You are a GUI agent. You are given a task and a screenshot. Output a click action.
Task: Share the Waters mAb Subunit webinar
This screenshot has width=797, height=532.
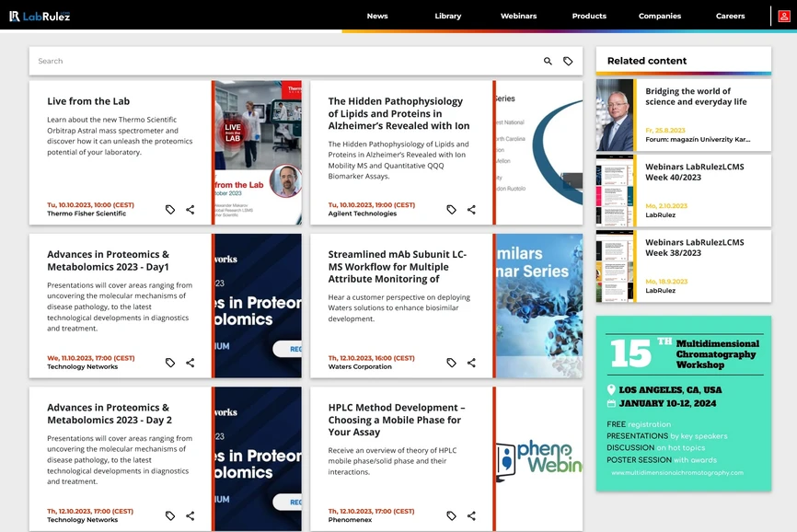[471, 362]
